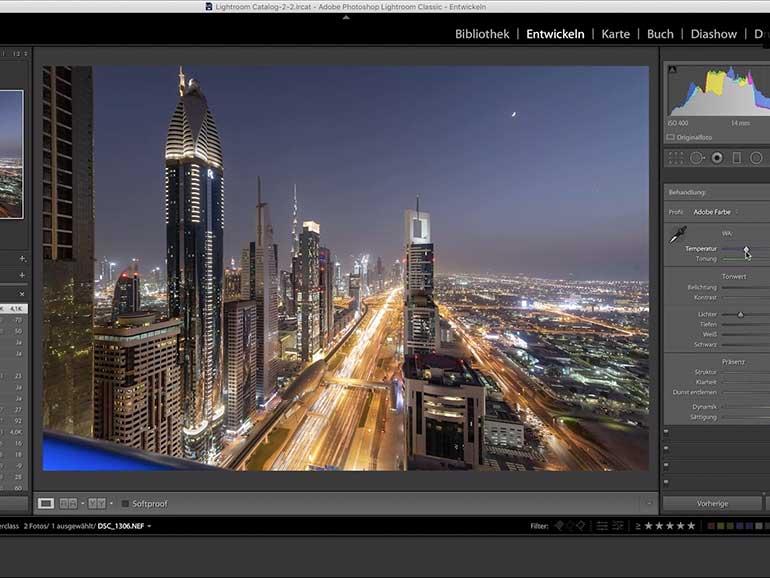Switch to before/after left-right view
Image resolution: width=770 pixels, height=578 pixels.
(68, 503)
